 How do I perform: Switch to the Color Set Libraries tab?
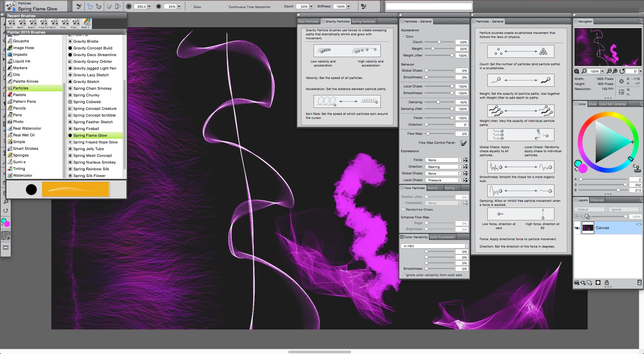(612, 104)
